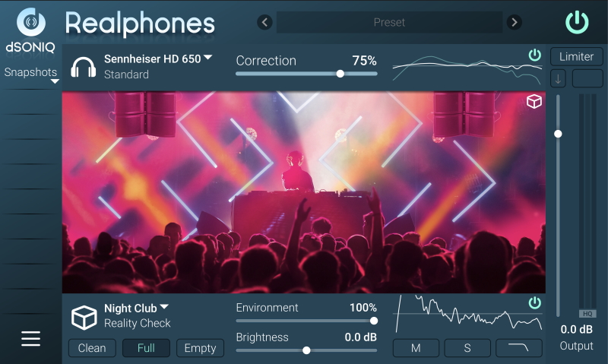Click the 3D cube icon over the image
Viewport: 608px width, 364px height.
[x=534, y=102]
